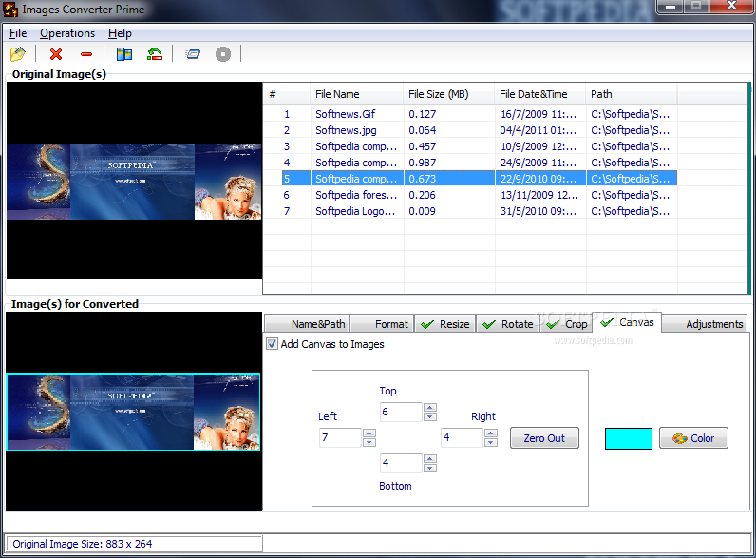Screen dimensions: 756x558
Task: Click the red X remove-all toolbar icon
Action: point(56,53)
